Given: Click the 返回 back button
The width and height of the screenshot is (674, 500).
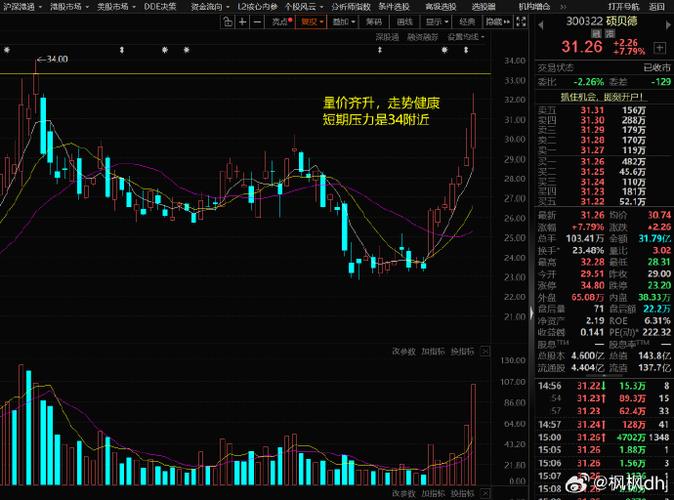Looking at the screenshot, I should [656, 6].
